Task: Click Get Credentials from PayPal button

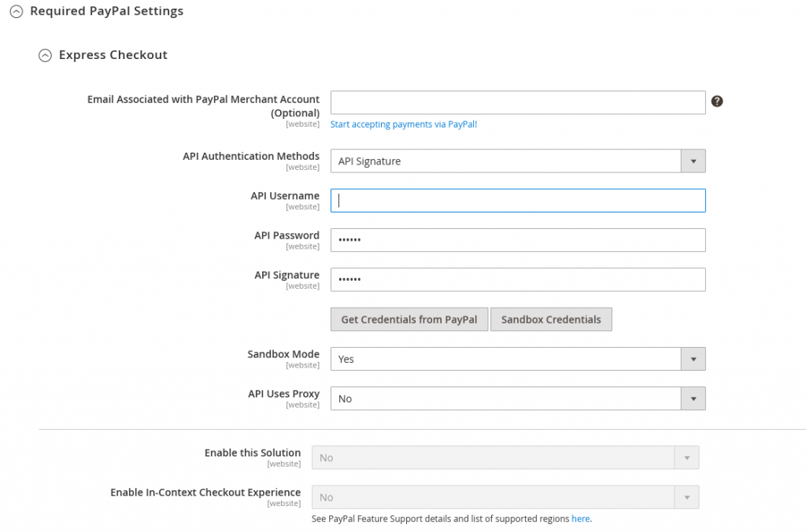Action: pos(409,320)
